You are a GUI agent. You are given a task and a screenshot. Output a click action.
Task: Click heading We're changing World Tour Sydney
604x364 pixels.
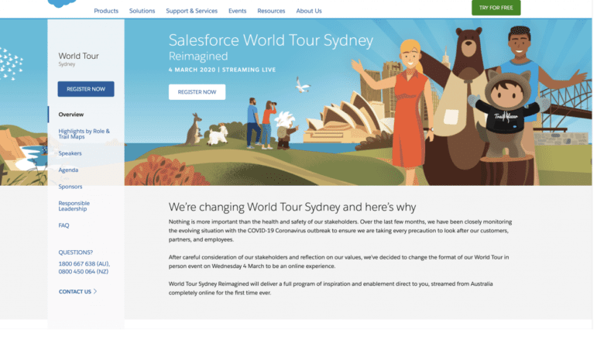coord(292,207)
